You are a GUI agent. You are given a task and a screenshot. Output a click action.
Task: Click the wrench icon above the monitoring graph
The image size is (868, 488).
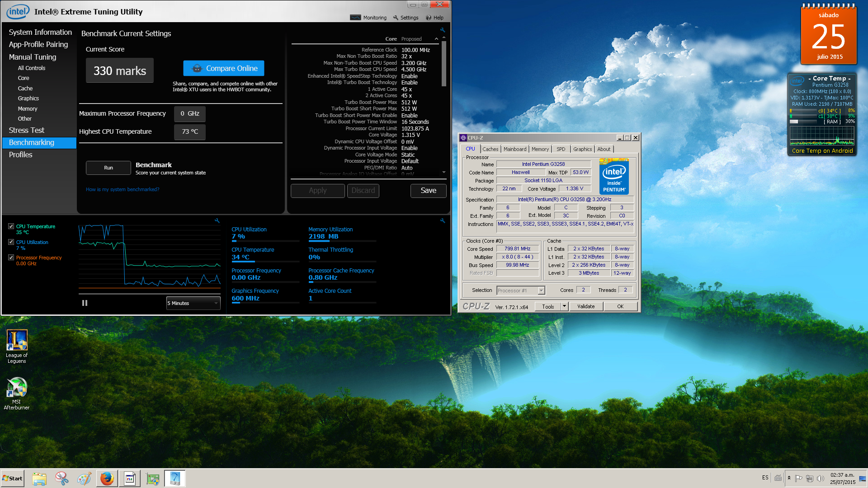[217, 221]
